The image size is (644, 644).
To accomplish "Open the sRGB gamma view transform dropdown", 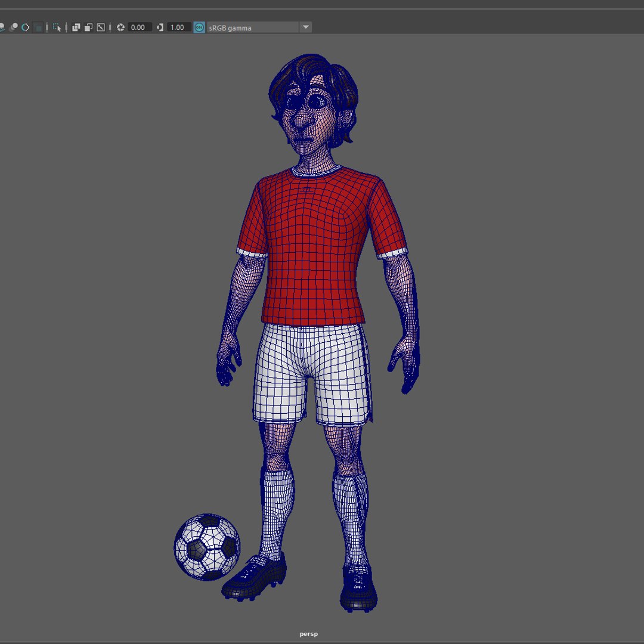I will pos(259,27).
